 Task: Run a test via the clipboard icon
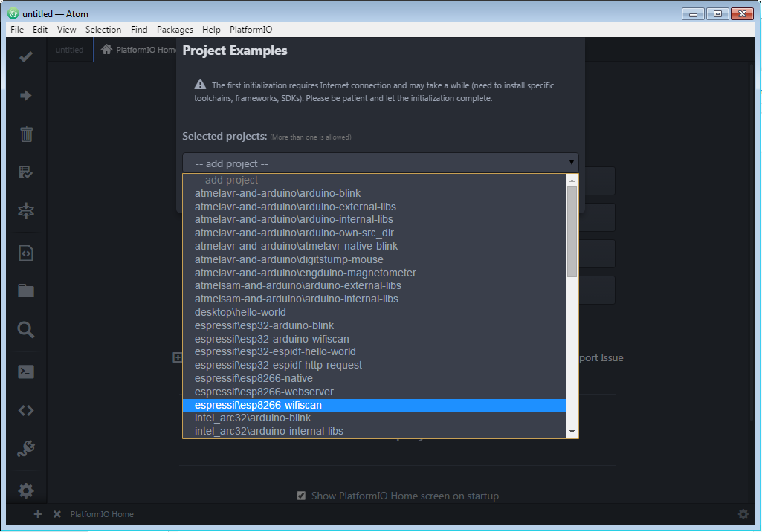click(x=25, y=172)
